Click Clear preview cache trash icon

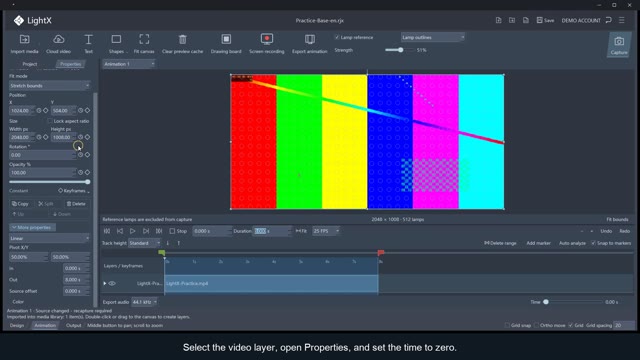(x=182, y=39)
